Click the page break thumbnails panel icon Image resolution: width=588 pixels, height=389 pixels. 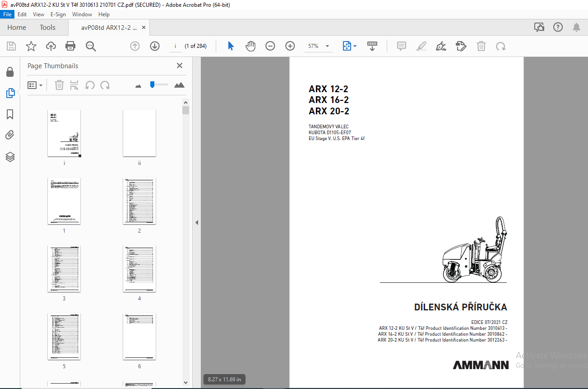tap(74, 85)
